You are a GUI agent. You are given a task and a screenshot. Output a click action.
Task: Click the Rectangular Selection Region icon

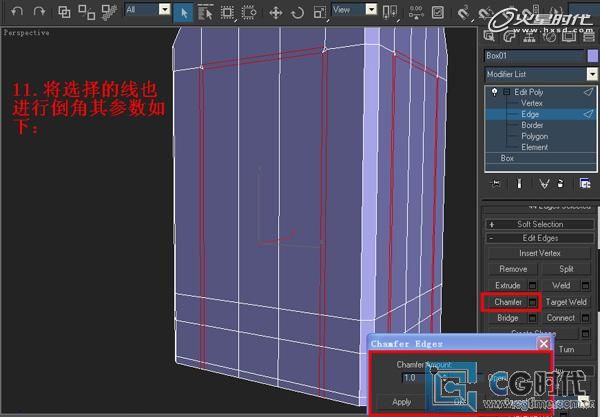[227, 13]
